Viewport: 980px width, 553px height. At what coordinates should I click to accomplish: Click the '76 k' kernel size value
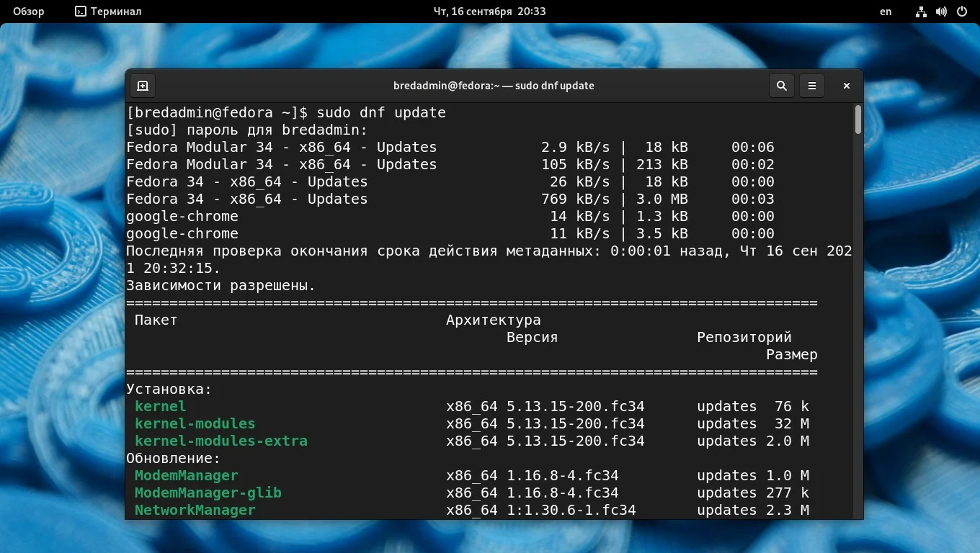tap(792, 406)
